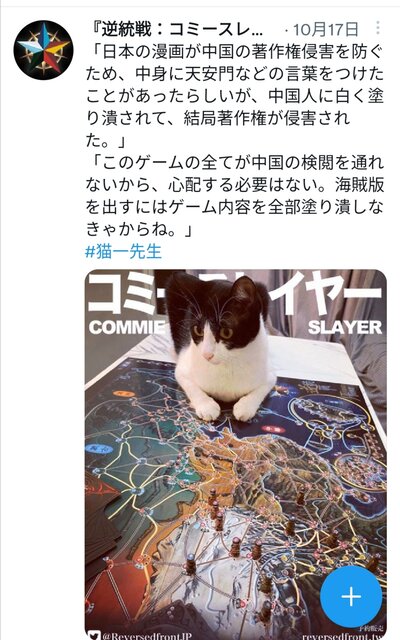Click the second paragraph starting このゲーム
The height and width of the screenshot is (640, 400).
tap(235, 196)
